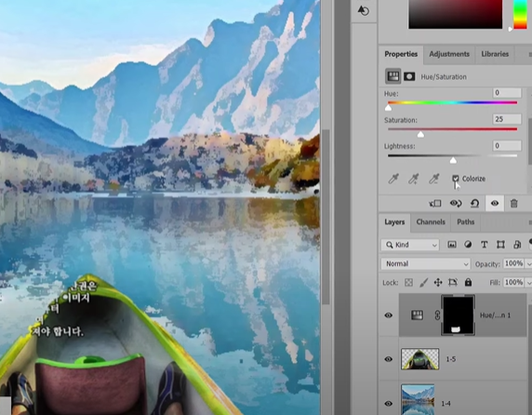The width and height of the screenshot is (532, 415).
Task: Delete the adjustment layer with trash icon
Action: click(x=513, y=203)
